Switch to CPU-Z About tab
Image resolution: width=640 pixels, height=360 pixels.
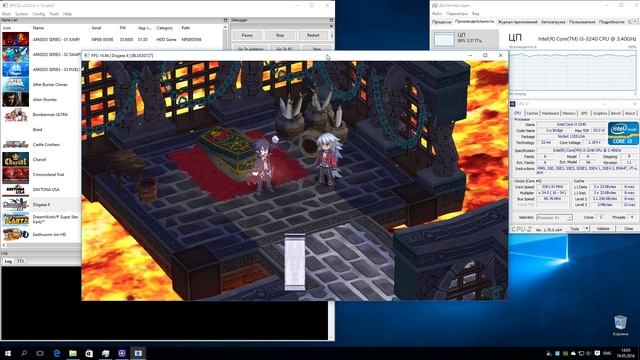point(630,113)
